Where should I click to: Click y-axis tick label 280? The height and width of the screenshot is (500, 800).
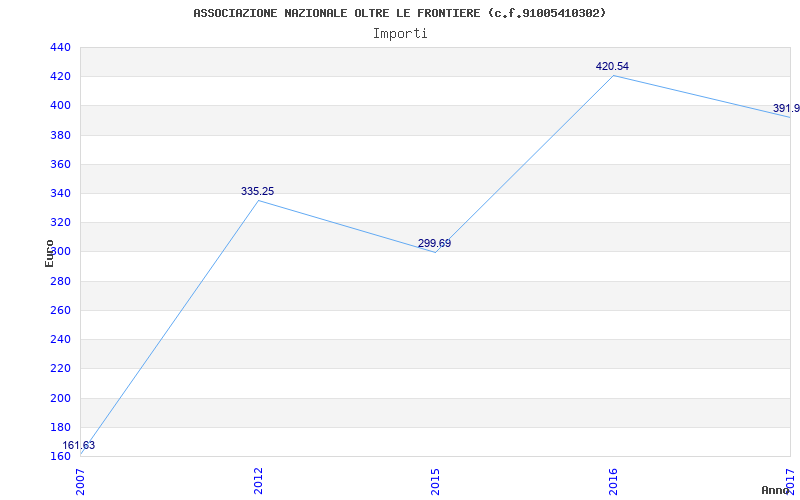pos(60,281)
